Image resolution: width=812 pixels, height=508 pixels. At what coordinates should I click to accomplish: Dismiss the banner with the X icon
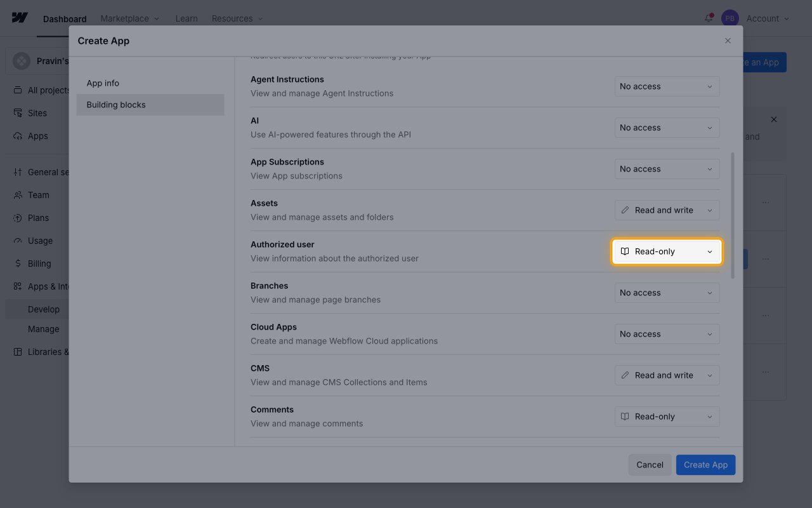(x=773, y=119)
